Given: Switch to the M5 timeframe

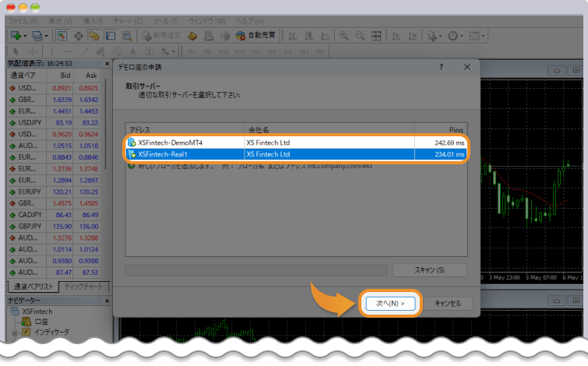Looking at the screenshot, I should [207, 51].
